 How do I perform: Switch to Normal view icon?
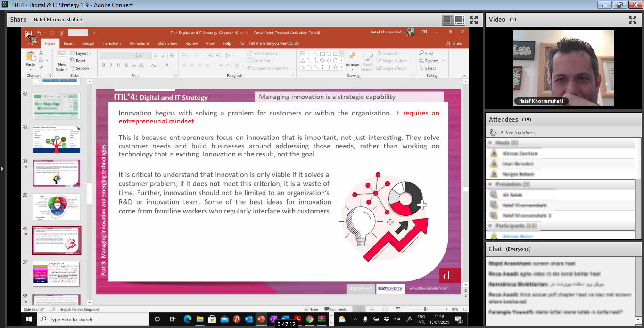(x=359, y=309)
